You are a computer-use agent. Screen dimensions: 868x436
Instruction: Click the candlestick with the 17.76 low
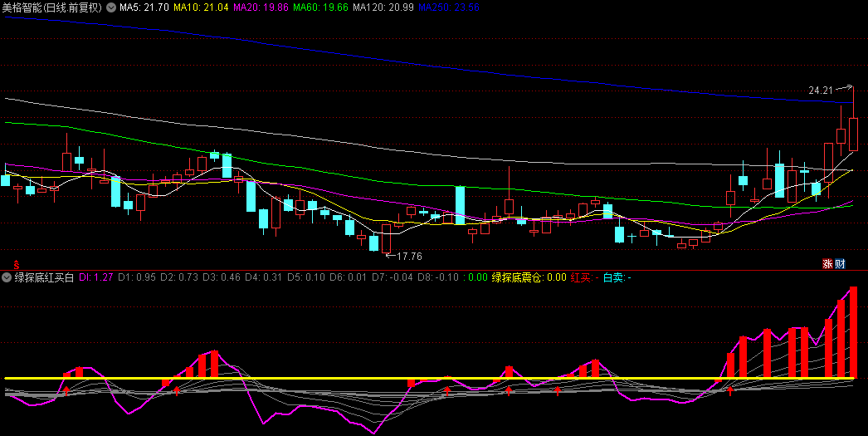(x=386, y=238)
